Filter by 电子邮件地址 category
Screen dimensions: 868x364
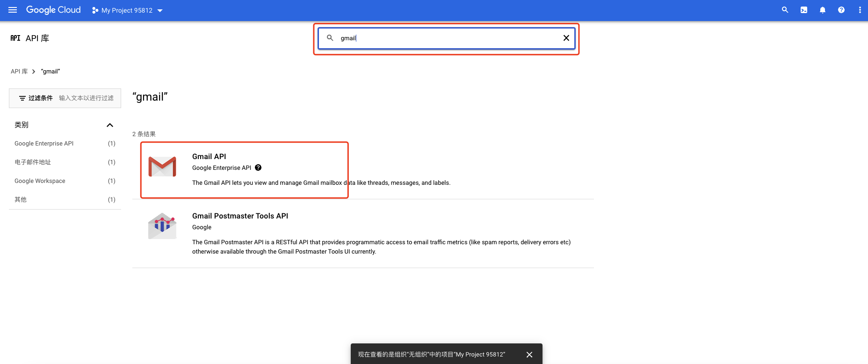point(33,162)
